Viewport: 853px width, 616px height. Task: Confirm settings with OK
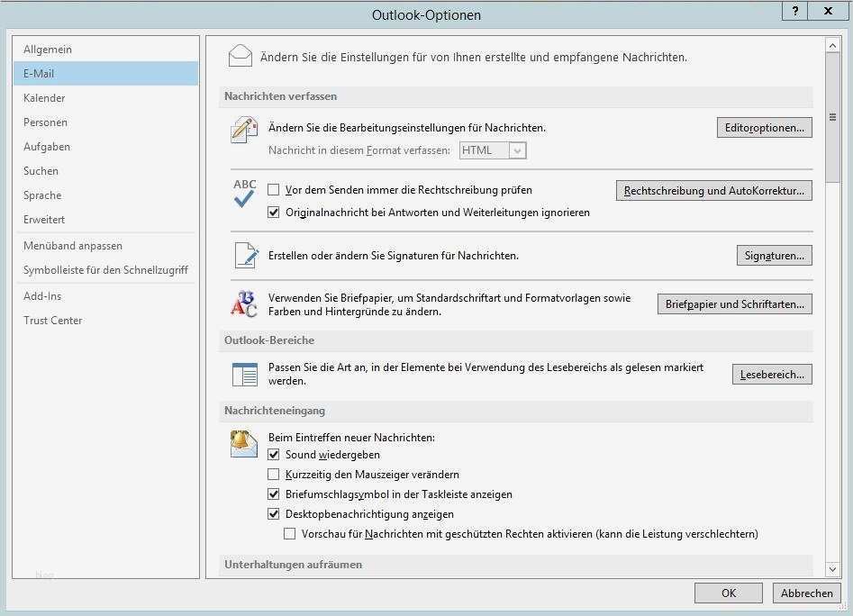coord(728,593)
